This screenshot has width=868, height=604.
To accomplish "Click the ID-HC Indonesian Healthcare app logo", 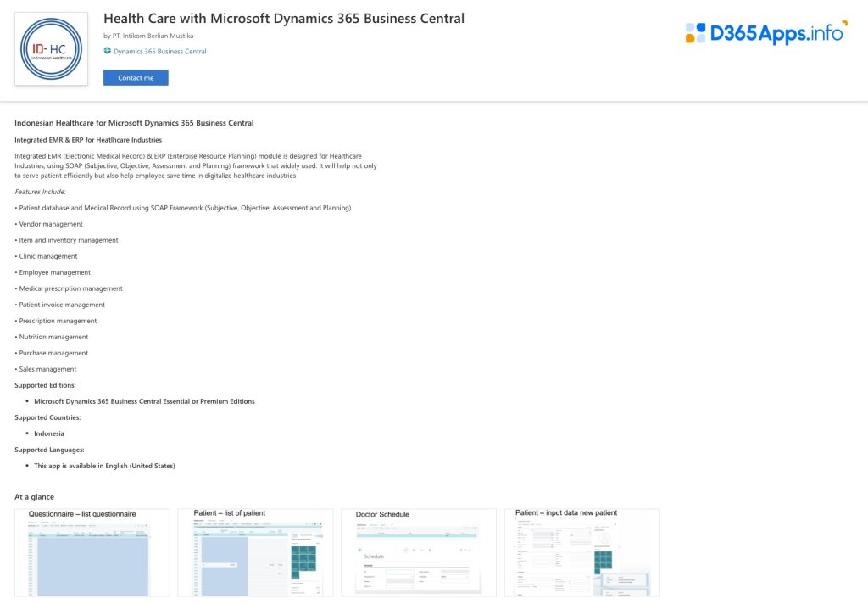I will [x=51, y=48].
